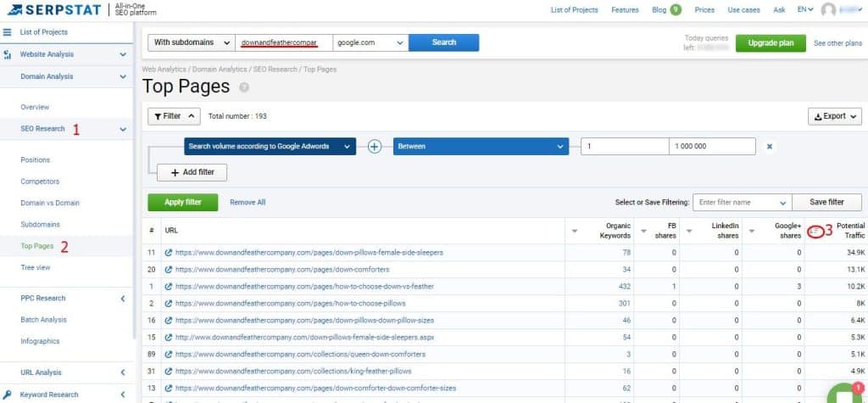Click the green Apply filter button
This screenshot has width=868, height=403.
coord(182,202)
